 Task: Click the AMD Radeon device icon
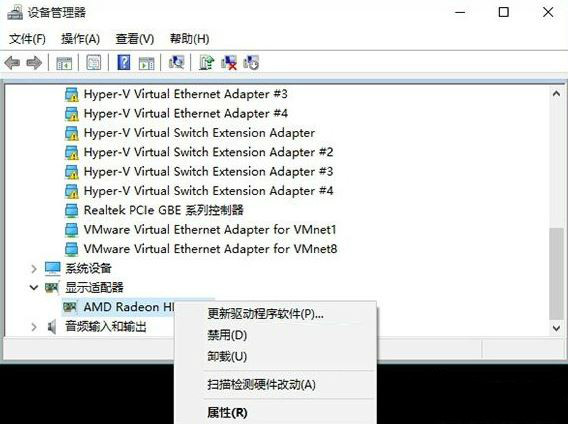tap(70, 307)
